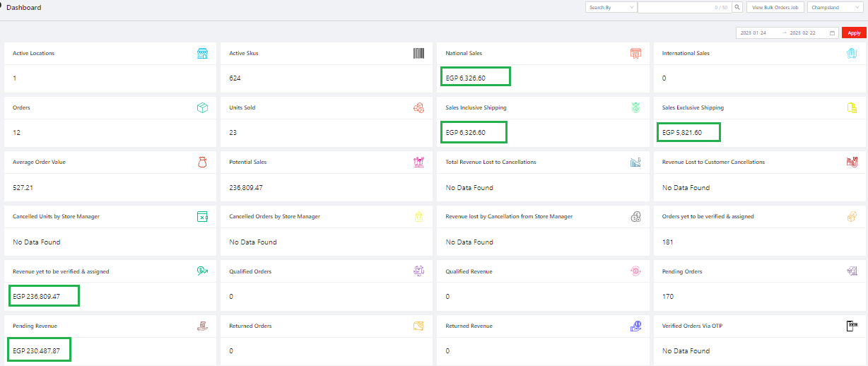Click the Active Locations store icon
868x366 pixels.
(x=202, y=54)
